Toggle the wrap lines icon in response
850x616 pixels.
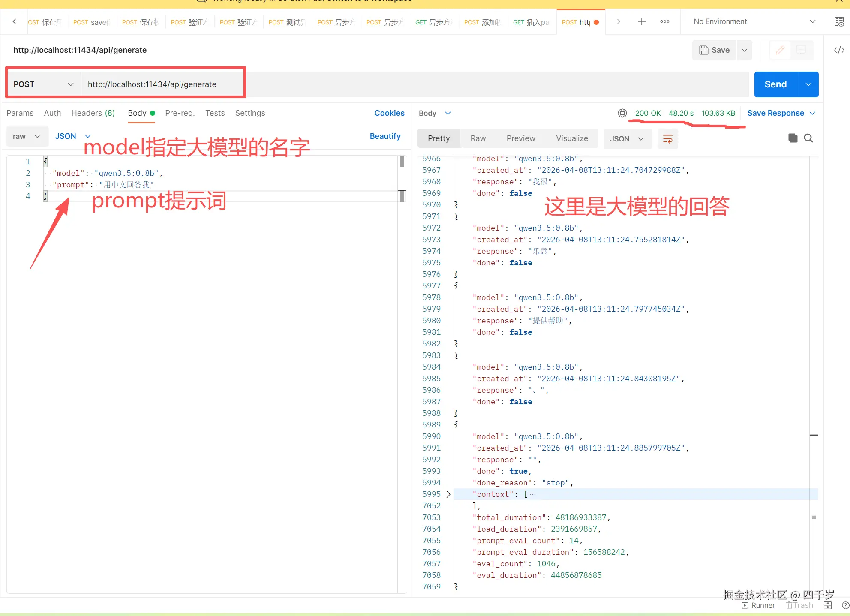667,139
